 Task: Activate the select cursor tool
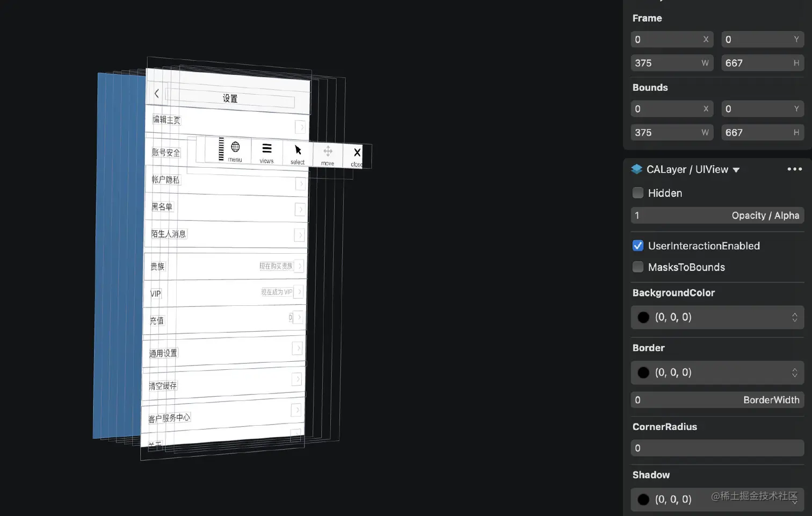[x=298, y=150]
